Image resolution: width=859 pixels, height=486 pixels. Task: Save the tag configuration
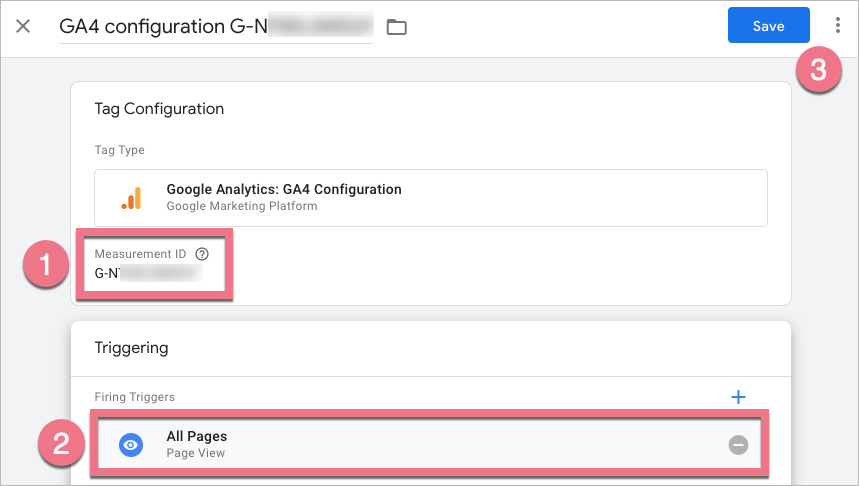coord(768,26)
